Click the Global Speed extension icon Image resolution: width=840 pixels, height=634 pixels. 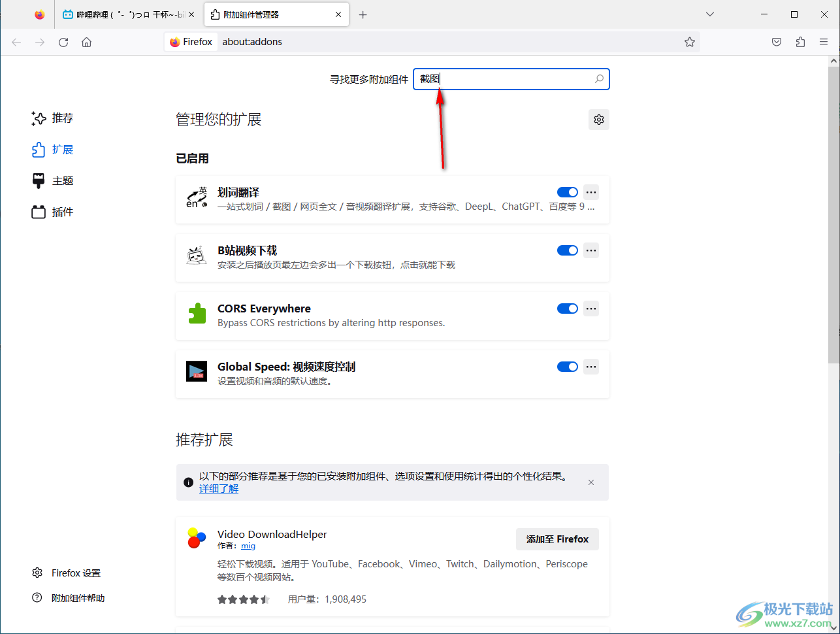pos(197,371)
